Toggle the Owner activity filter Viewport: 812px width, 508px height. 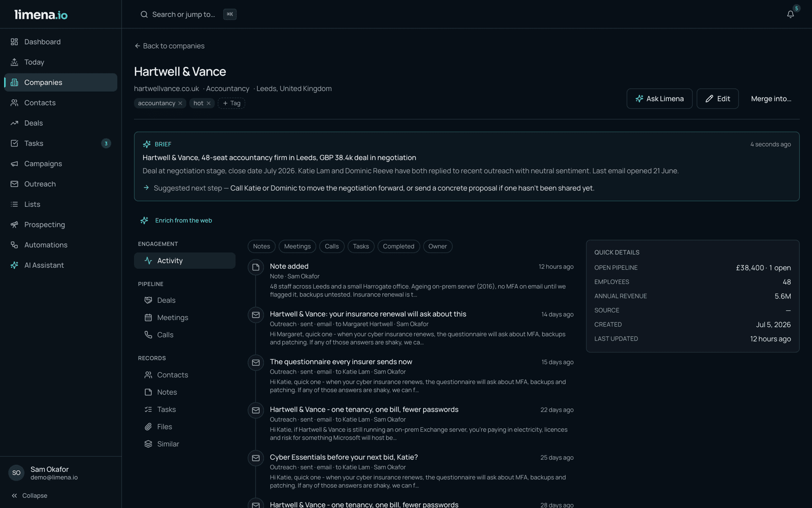[x=437, y=246]
